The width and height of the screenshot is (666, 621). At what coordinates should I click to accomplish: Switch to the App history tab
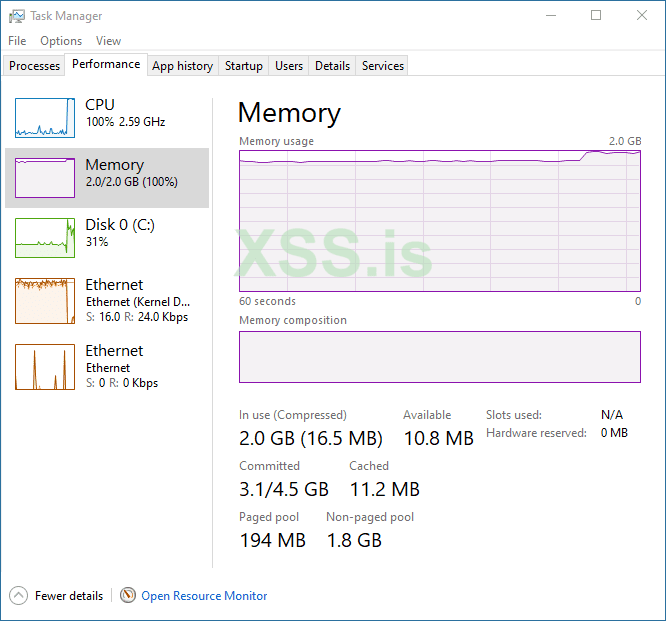[182, 66]
